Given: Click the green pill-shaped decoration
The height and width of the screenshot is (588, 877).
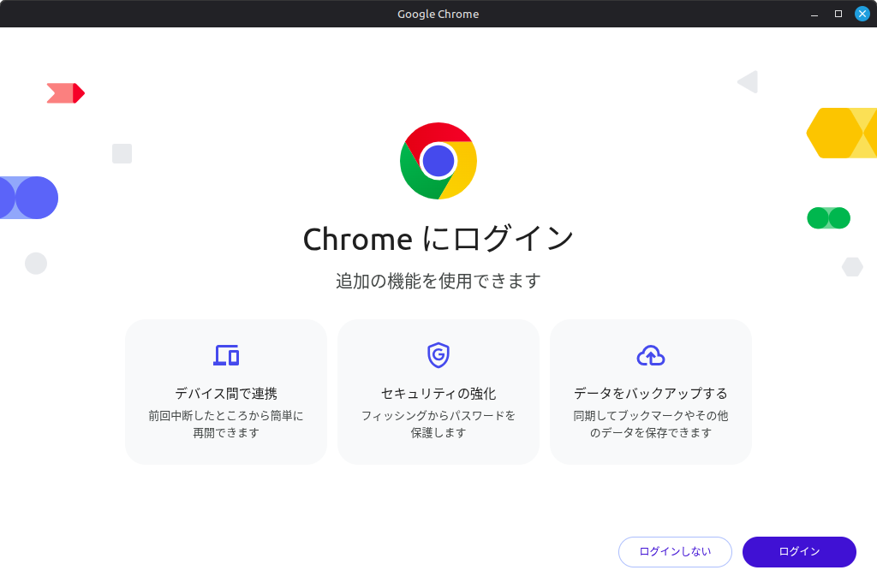Looking at the screenshot, I should point(828,218).
